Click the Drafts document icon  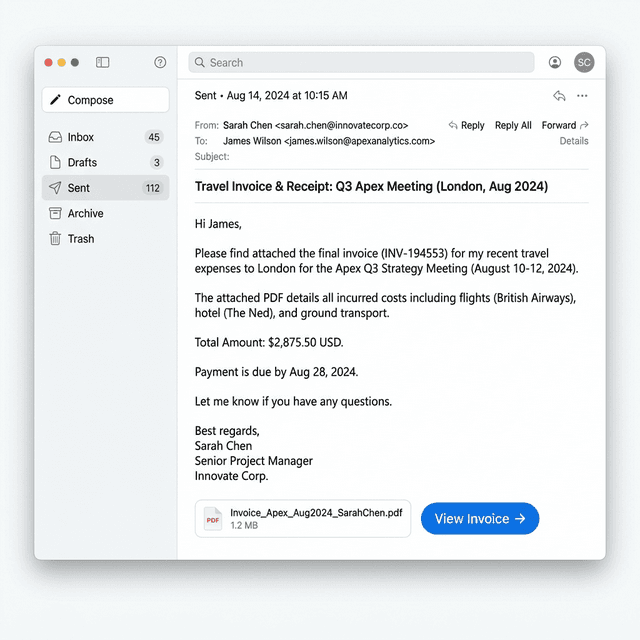coord(55,162)
